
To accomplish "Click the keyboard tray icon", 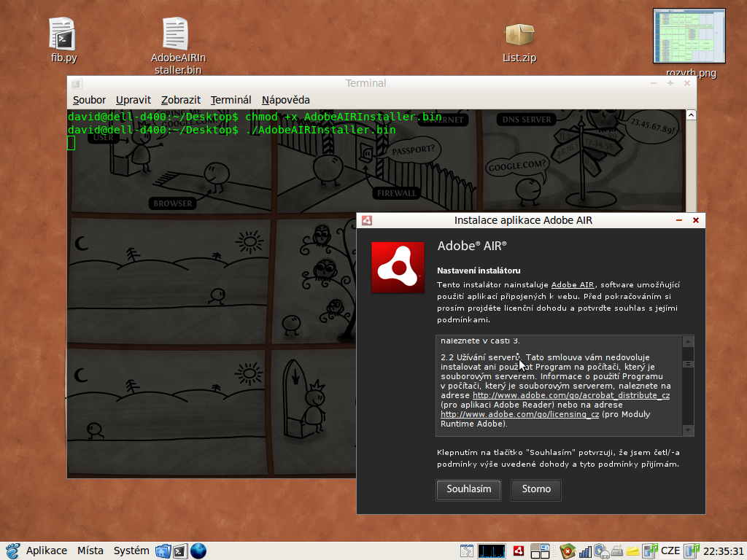I will pos(617,552).
